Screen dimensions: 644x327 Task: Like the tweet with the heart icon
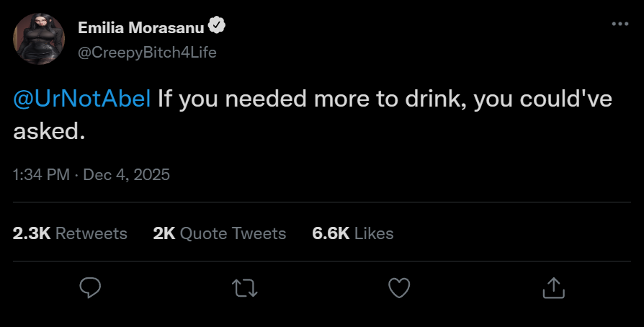coord(398,288)
